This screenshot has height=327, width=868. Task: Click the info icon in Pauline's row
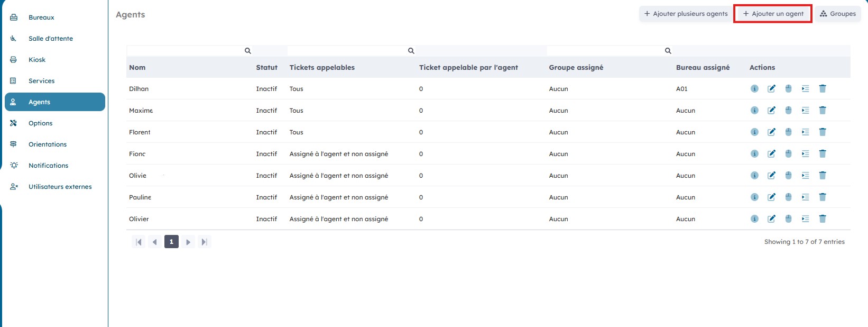754,197
